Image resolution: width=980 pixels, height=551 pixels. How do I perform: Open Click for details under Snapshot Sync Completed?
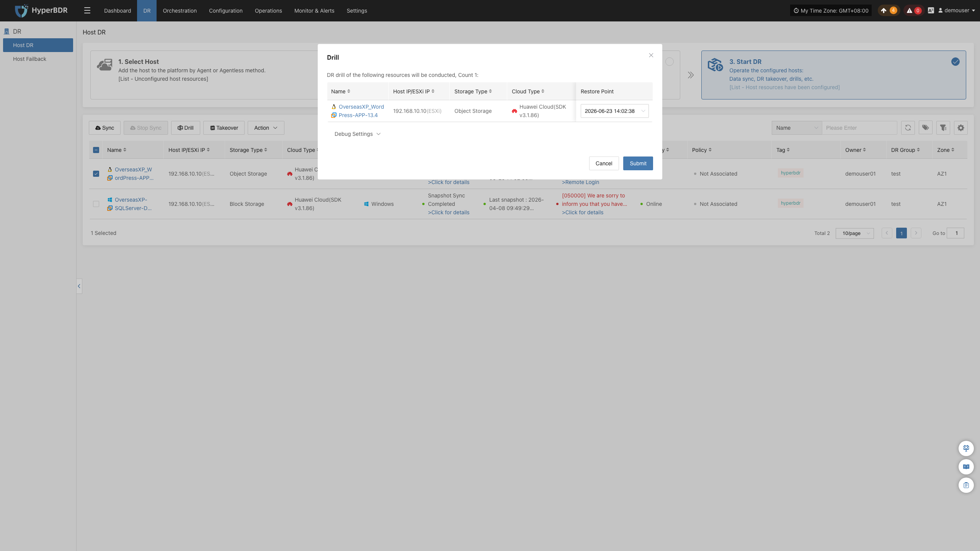(x=448, y=212)
